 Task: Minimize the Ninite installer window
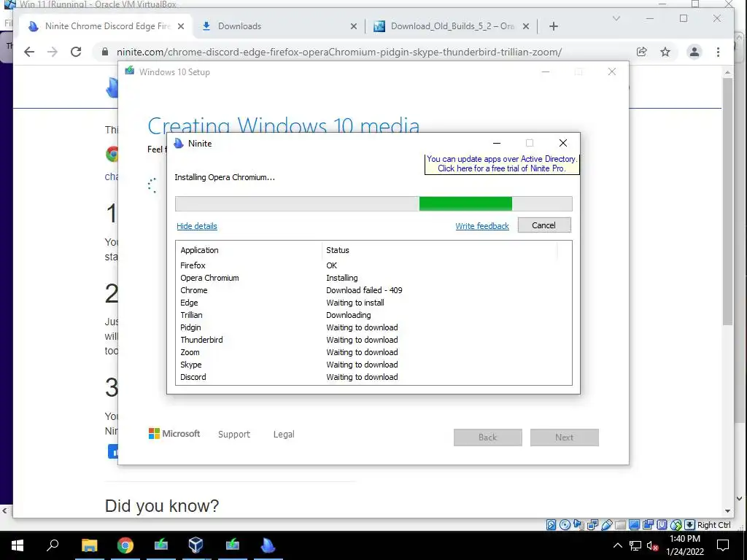497,144
